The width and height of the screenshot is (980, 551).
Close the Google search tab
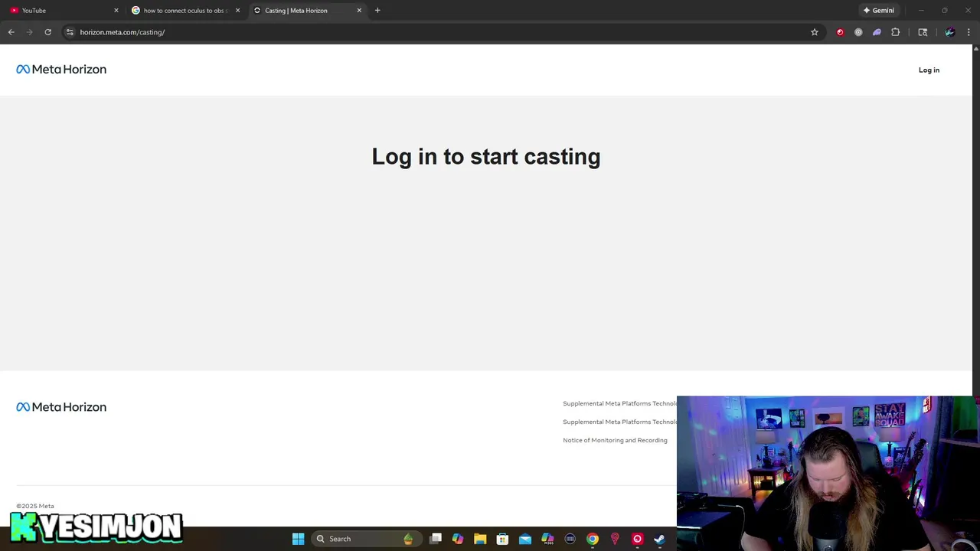point(237,11)
